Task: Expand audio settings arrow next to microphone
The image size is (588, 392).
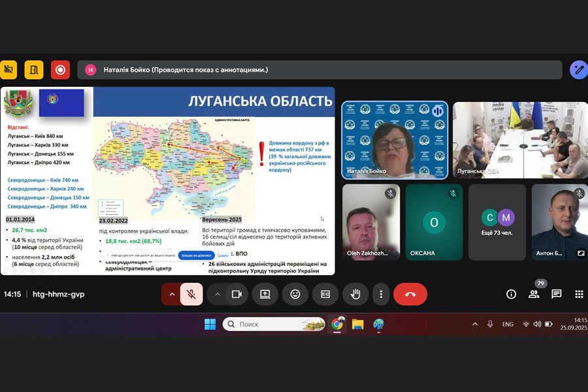Action: [x=172, y=294]
